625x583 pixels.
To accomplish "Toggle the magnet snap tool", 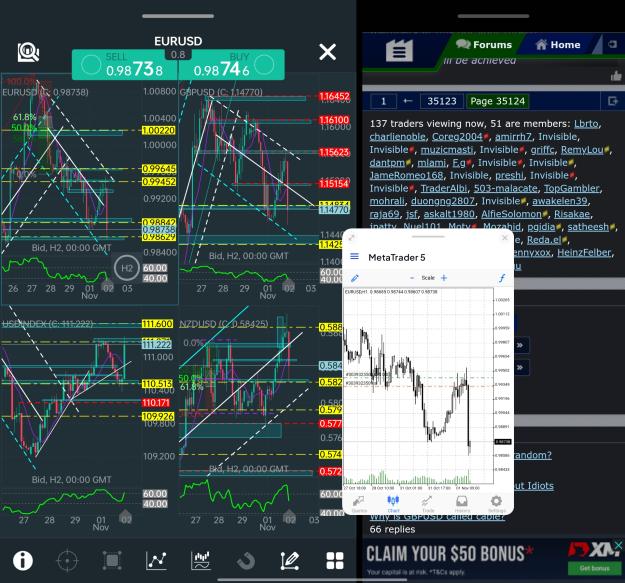I will (246, 561).
